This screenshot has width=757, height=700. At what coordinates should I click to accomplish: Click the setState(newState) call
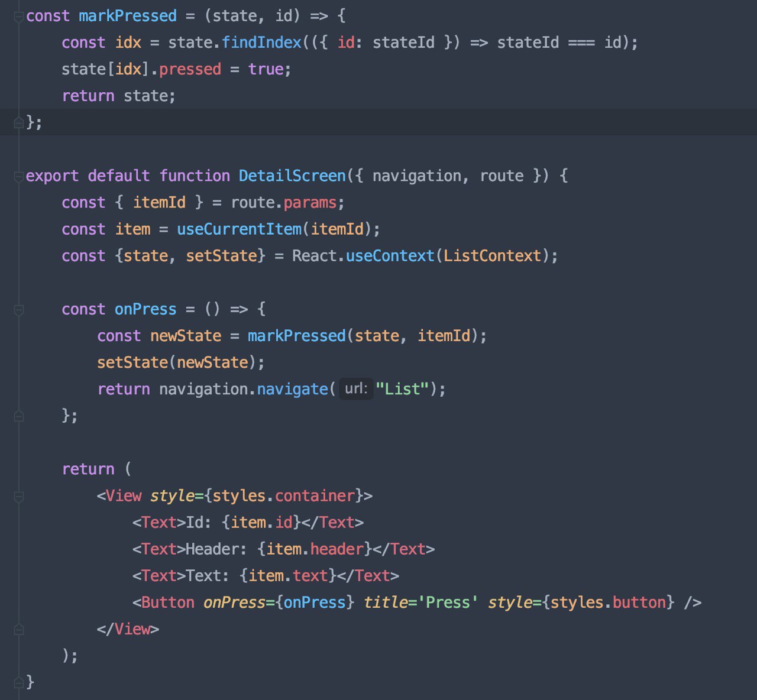pos(180,362)
